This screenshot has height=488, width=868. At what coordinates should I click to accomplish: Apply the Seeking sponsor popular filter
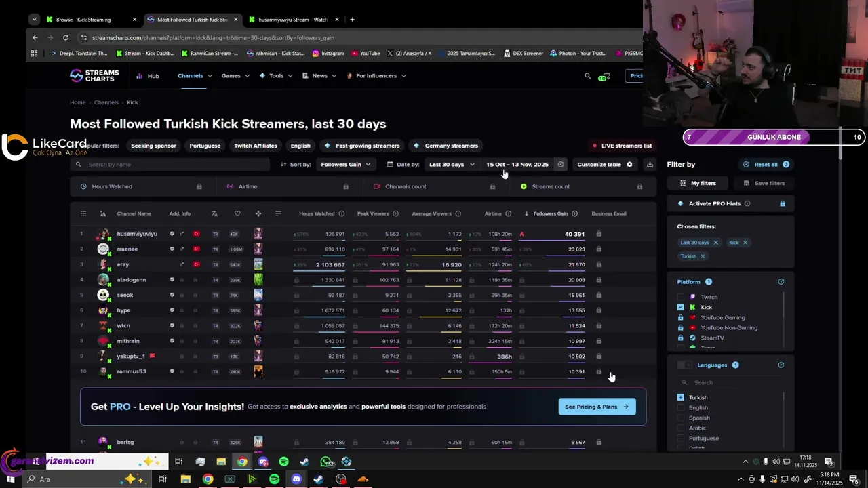153,146
